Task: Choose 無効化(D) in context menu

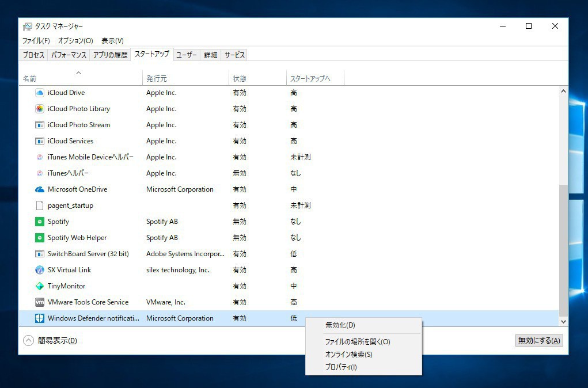Action: (340, 325)
